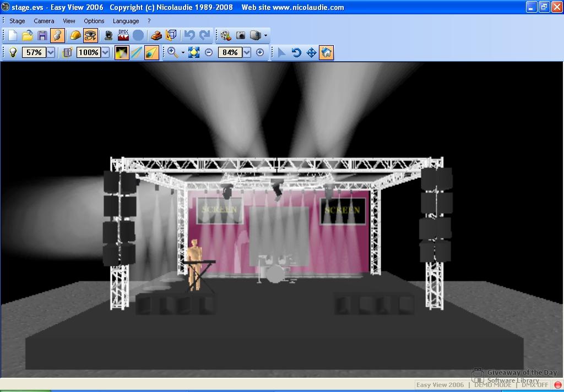Create a new stage with the blank page icon

pos(13,35)
